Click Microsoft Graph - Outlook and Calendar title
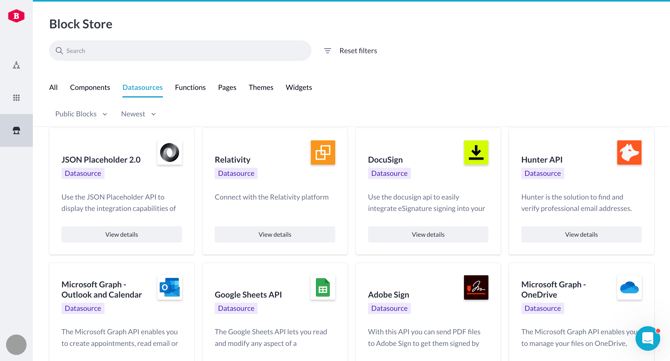The height and width of the screenshot is (361, 670). 102,290
